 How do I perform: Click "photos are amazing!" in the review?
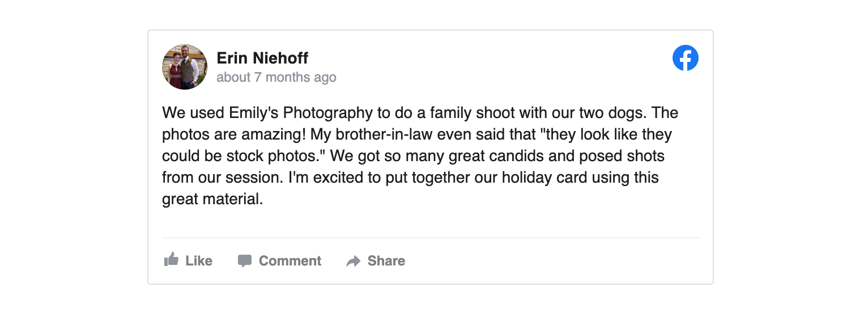(228, 134)
